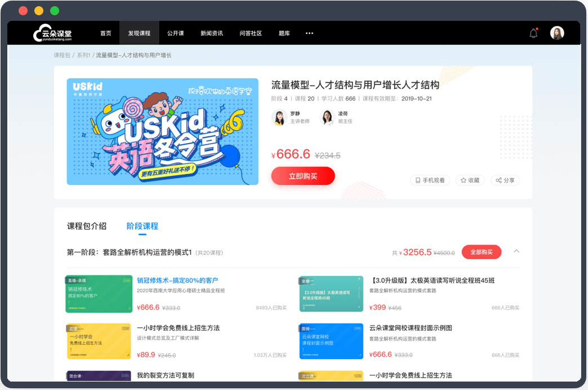
Task: Open 问答社区 in the navigation
Action: tap(251, 33)
